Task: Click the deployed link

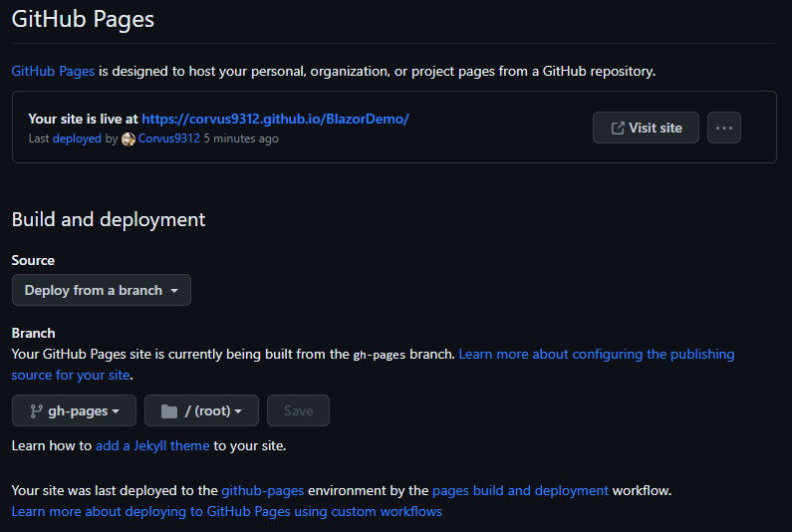Action: 77,138
